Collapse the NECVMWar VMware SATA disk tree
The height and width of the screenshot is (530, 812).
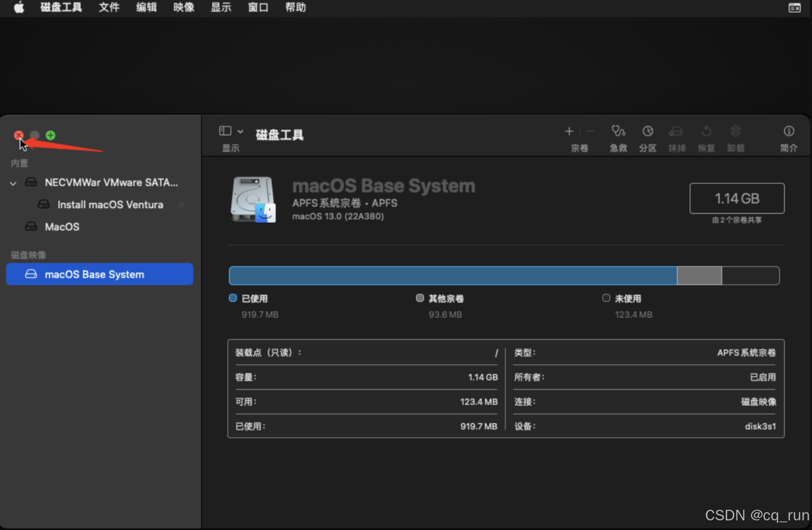(13, 183)
